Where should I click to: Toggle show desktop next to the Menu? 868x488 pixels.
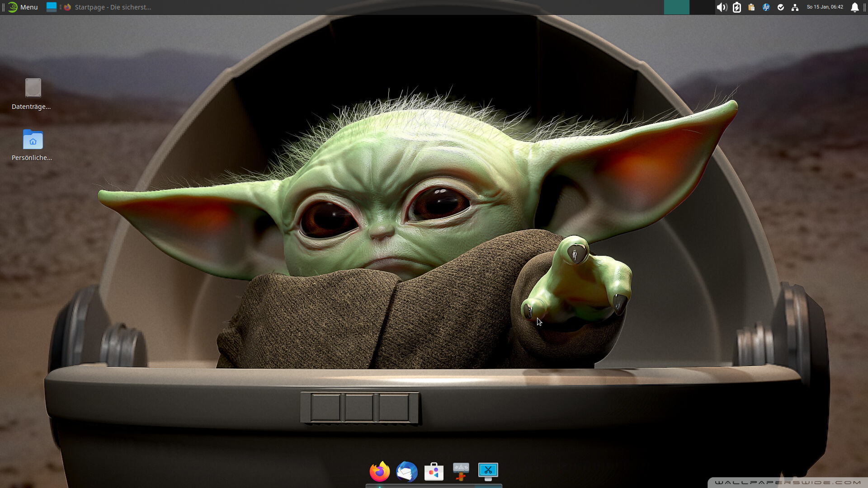click(51, 7)
